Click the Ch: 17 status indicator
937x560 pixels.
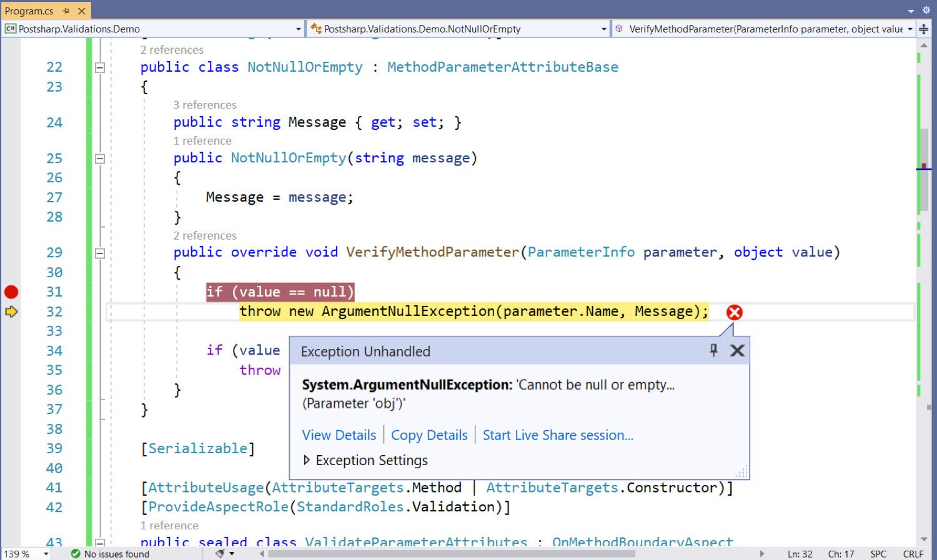tap(841, 554)
